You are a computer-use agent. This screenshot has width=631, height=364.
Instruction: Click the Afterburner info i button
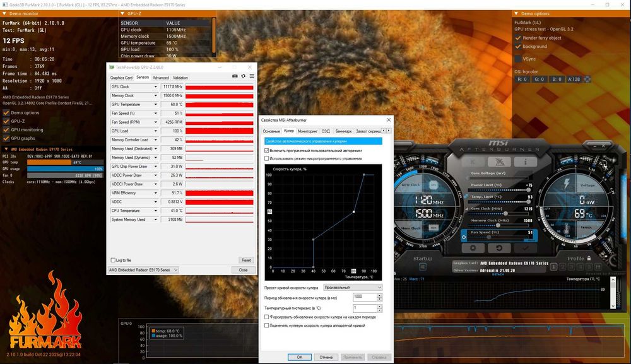526,161
